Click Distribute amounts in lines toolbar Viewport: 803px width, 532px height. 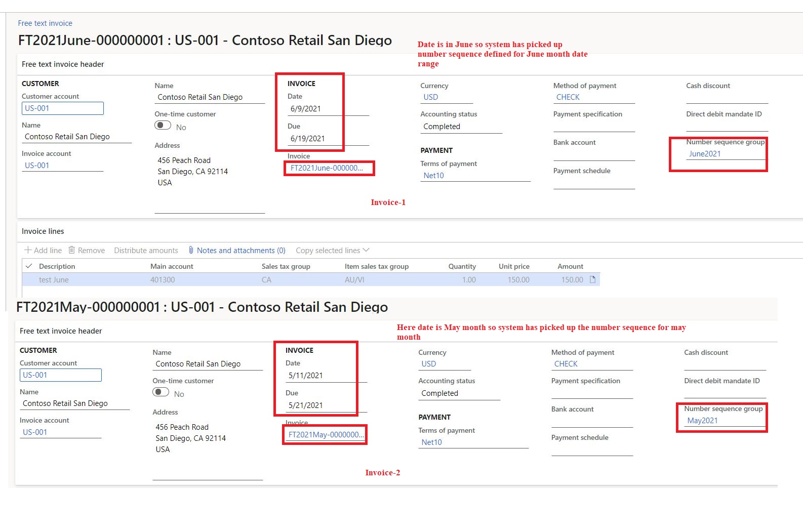click(146, 251)
